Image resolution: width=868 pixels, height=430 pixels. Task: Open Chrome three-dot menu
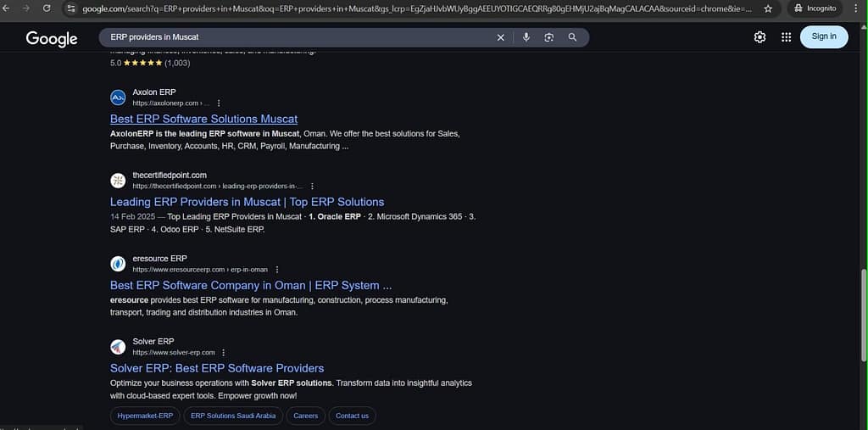pyautogui.click(x=856, y=8)
